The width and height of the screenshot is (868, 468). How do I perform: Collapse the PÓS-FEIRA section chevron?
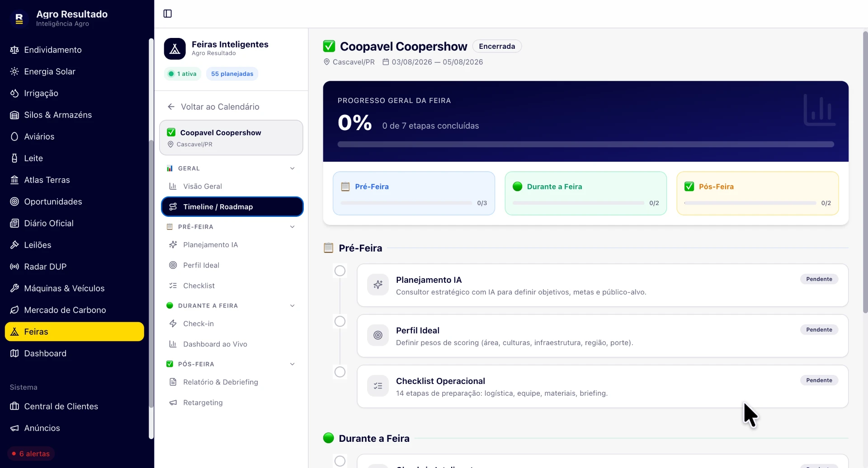[x=292, y=364]
